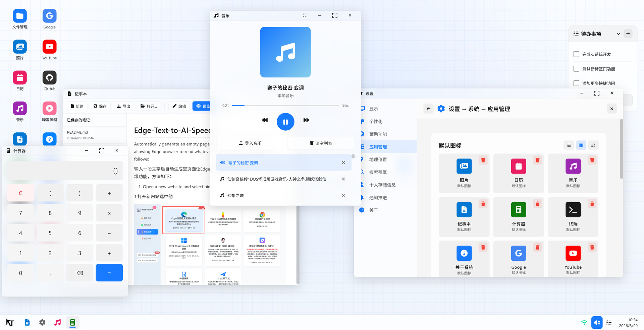Screen dimensions: 644x330
Task: Close the 应用管理 settings page with X
Action: coord(611,109)
